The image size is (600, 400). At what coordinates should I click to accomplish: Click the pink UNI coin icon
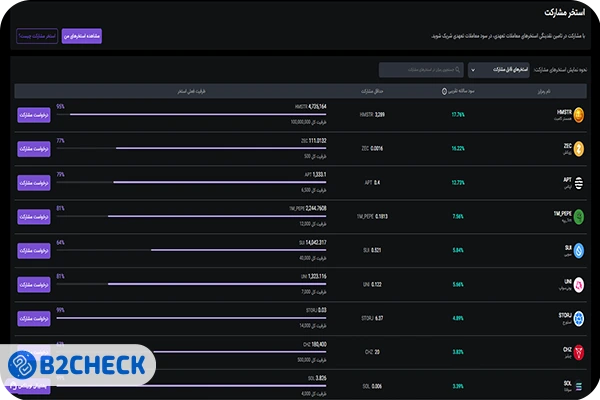pyautogui.click(x=579, y=284)
